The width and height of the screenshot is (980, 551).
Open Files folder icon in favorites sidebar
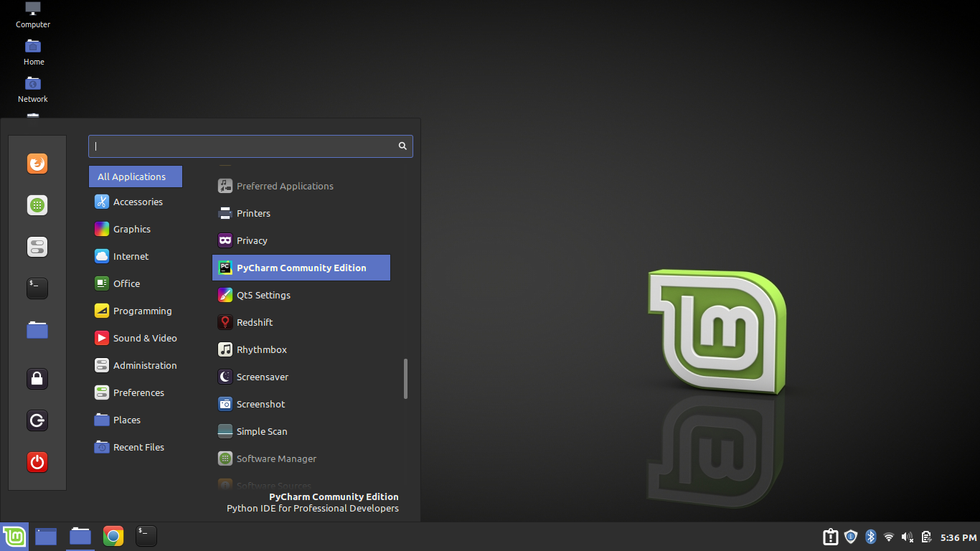(37, 330)
